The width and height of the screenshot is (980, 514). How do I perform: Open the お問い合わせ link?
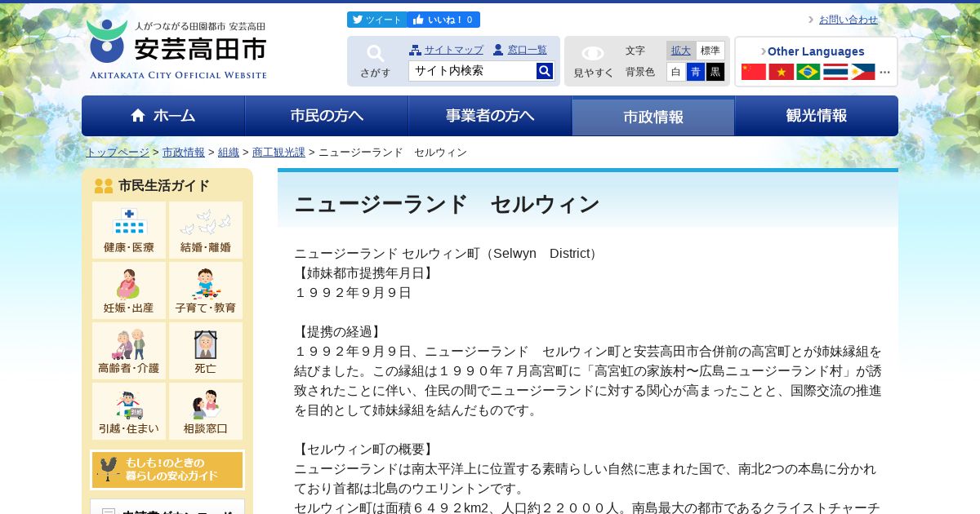click(x=848, y=20)
